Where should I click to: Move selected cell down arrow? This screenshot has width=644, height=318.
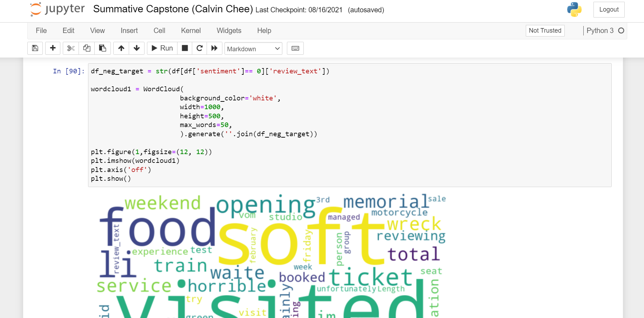click(137, 48)
